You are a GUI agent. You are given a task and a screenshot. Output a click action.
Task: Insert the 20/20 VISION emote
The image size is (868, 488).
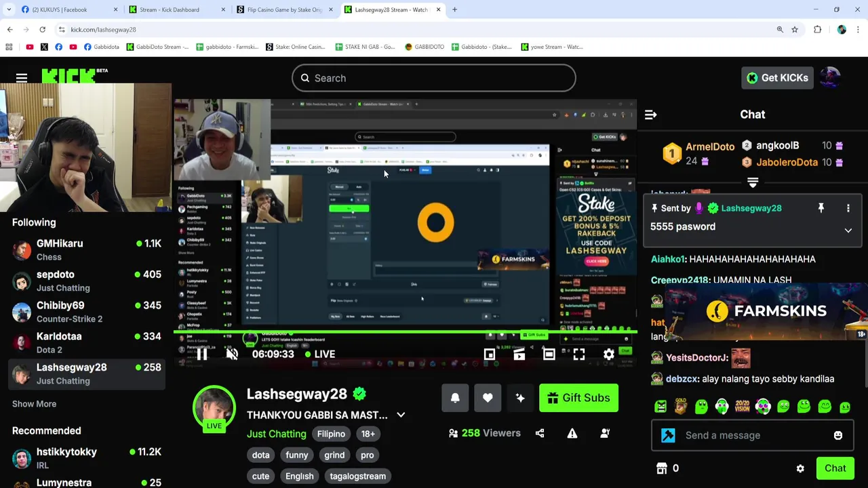pyautogui.click(x=743, y=407)
